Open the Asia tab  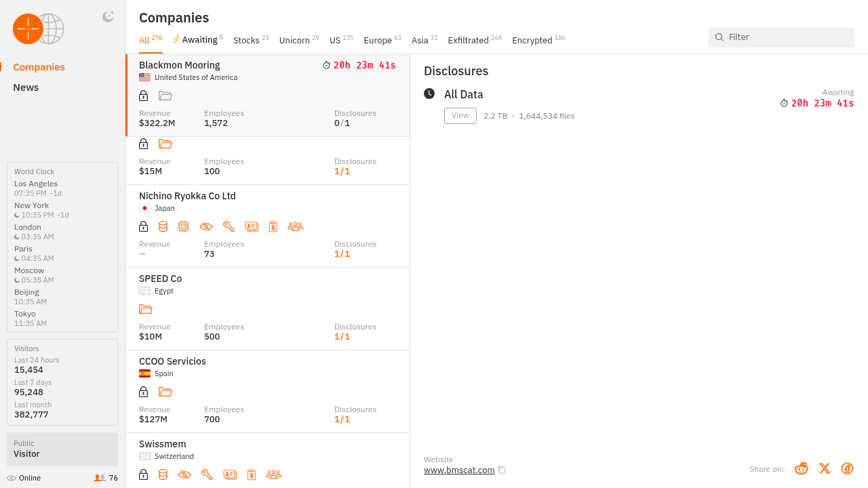pos(425,40)
